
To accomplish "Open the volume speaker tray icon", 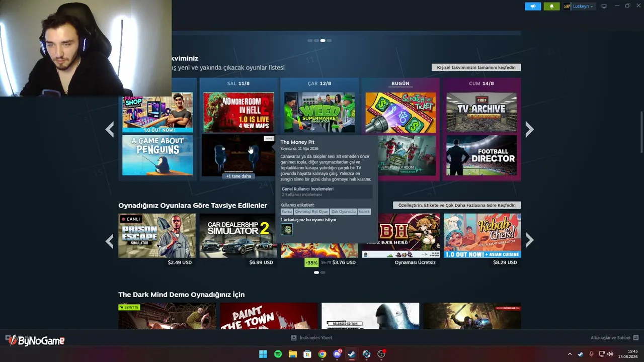I will pos(610,354).
